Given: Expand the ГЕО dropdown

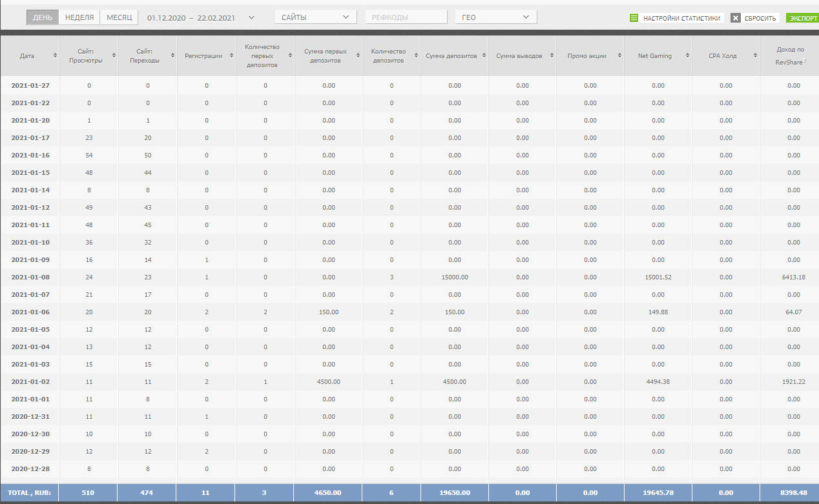Looking at the screenshot, I should coord(495,17).
